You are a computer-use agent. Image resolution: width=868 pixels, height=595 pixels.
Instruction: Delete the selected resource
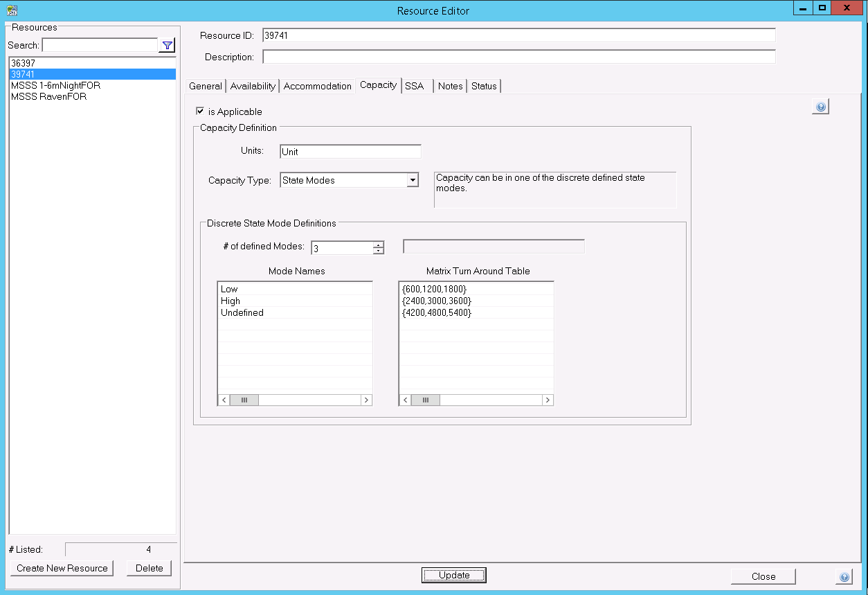coord(149,568)
